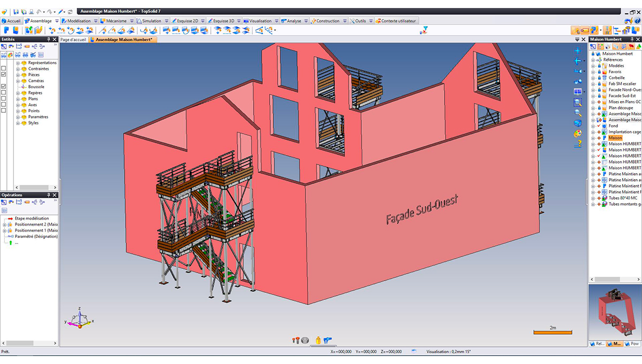Click the zoom magnifier icon in the viewport toolbar

(578, 113)
